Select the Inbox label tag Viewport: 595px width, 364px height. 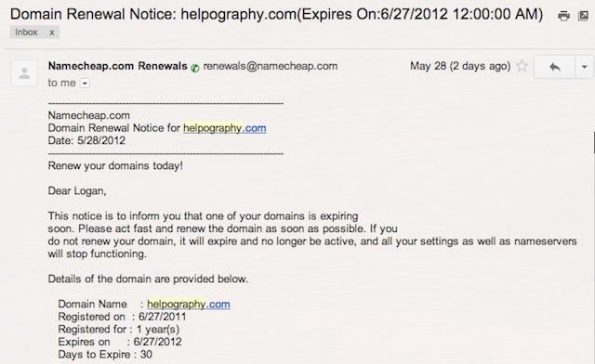pyautogui.click(x=26, y=32)
